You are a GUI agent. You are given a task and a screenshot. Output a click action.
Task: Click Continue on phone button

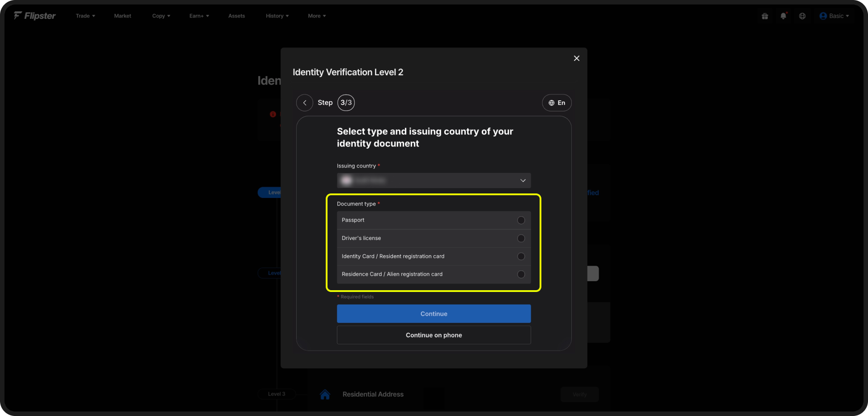pos(434,335)
